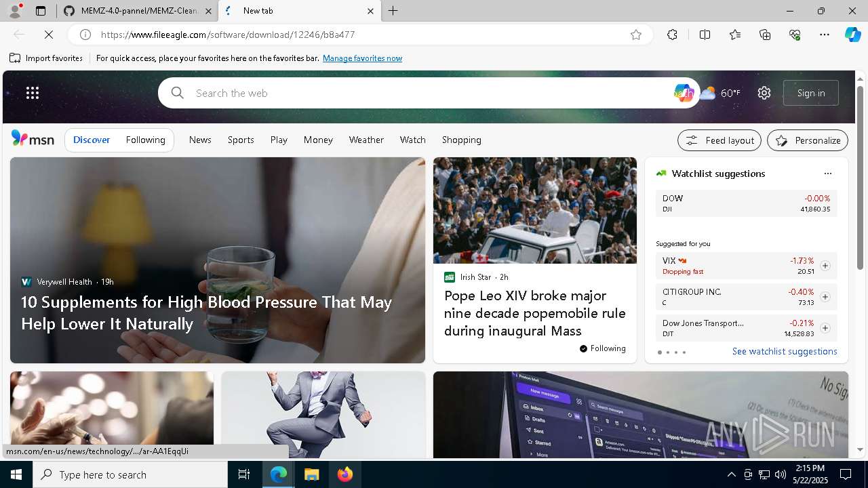Select the Following feed tab
Viewport: 868px width, 488px height.
[x=145, y=140]
